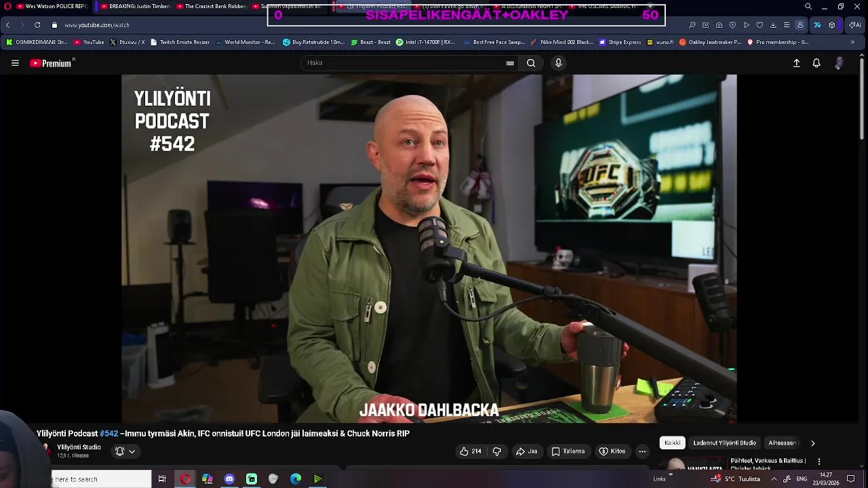Open the Oakley Jawbreaker bookmark

[710, 42]
